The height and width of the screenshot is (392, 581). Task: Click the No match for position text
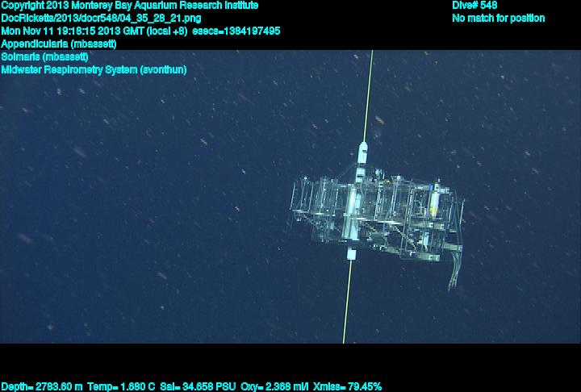499,19
